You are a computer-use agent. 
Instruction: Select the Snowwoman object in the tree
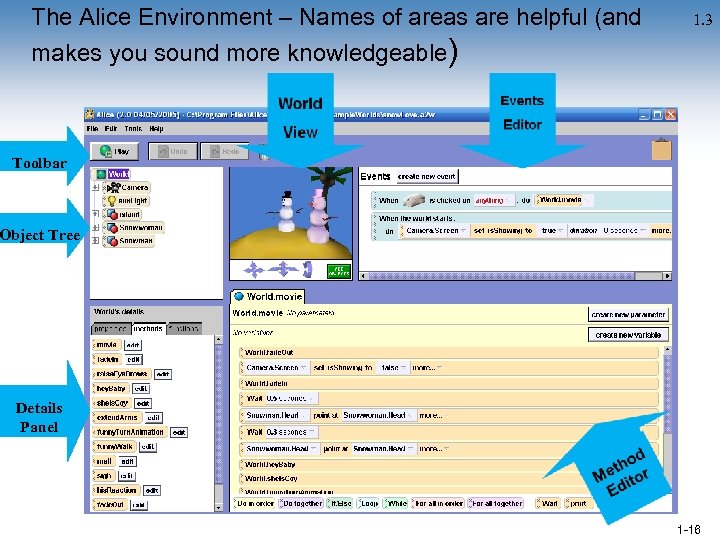(135, 228)
